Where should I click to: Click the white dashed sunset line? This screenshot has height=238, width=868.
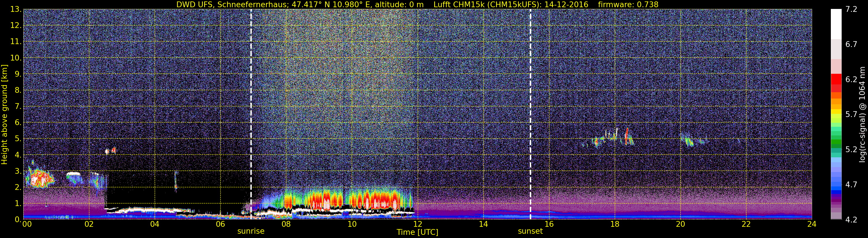pos(530,114)
